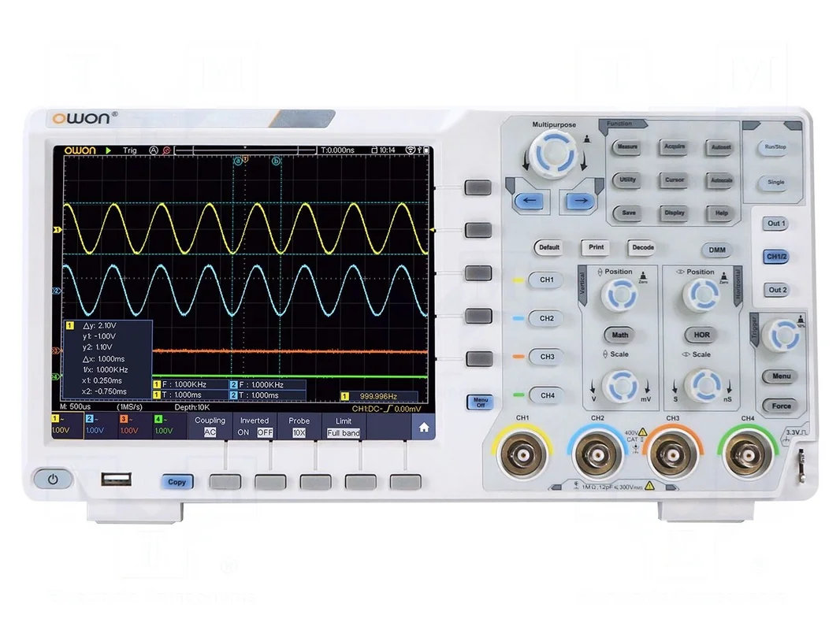Click the top right-side softkey
The width and height of the screenshot is (840, 630).
point(478,188)
